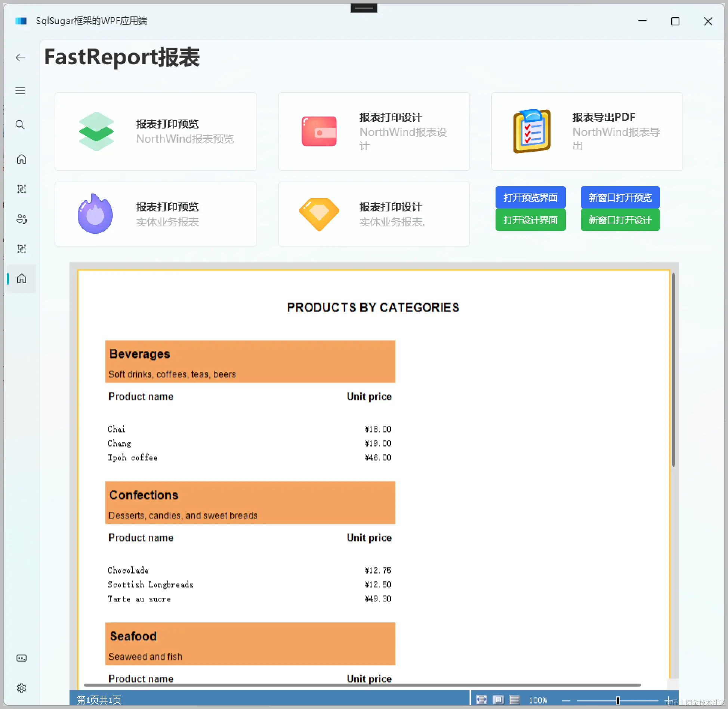
Task: Click the 100% zoom value
Action: pyautogui.click(x=538, y=700)
